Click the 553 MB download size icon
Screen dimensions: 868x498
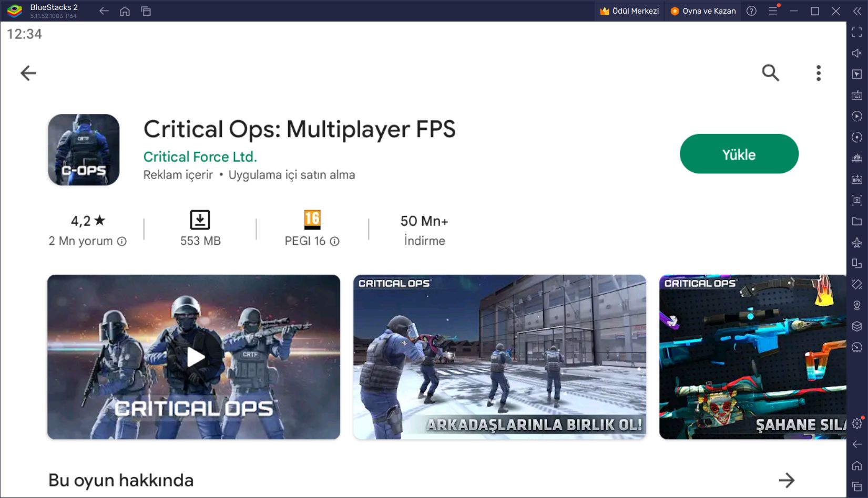tap(200, 220)
